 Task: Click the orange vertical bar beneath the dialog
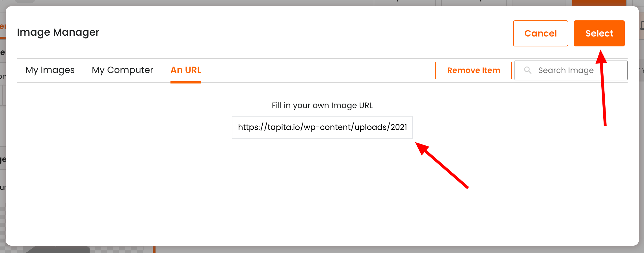click(154, 249)
